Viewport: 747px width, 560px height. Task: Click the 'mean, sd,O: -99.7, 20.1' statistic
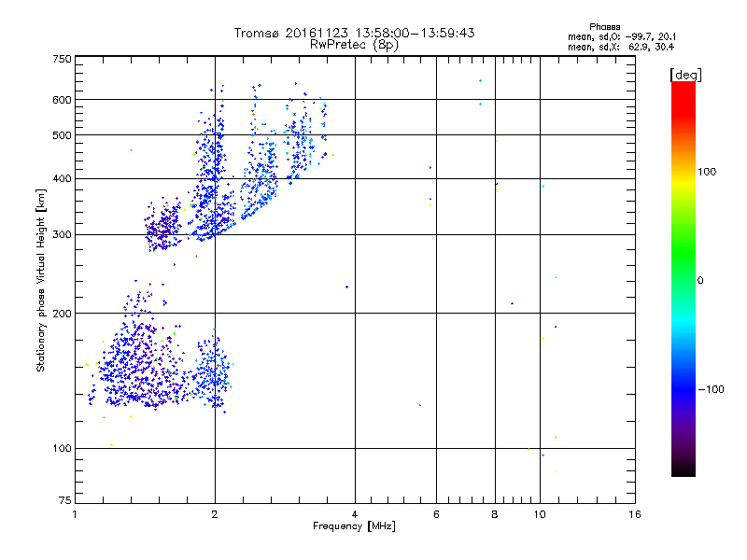pyautogui.click(x=622, y=36)
